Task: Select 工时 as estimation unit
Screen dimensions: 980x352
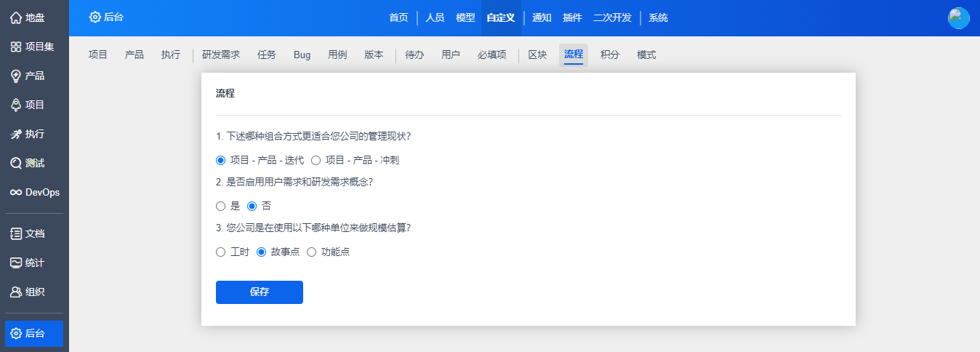Action: (221, 252)
